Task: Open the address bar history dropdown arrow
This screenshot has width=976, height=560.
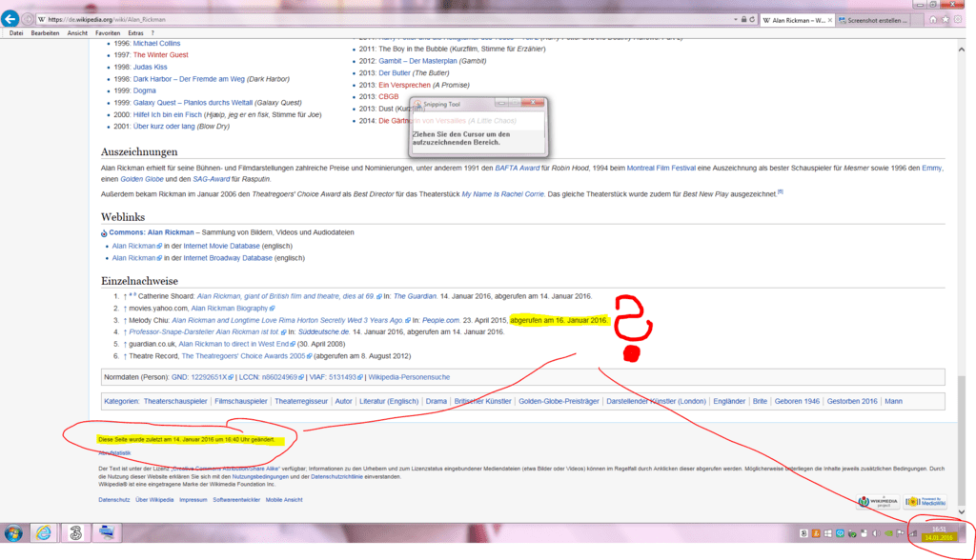Action: [x=736, y=19]
